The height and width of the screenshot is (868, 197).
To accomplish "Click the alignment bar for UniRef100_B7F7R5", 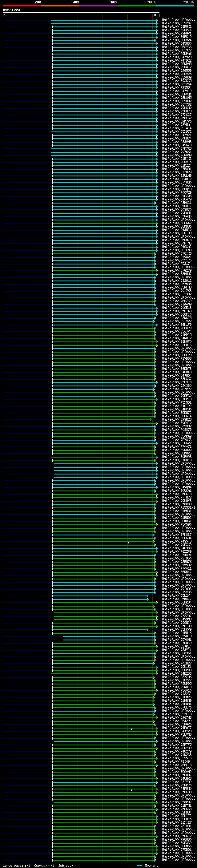I will click(x=104, y=149).
